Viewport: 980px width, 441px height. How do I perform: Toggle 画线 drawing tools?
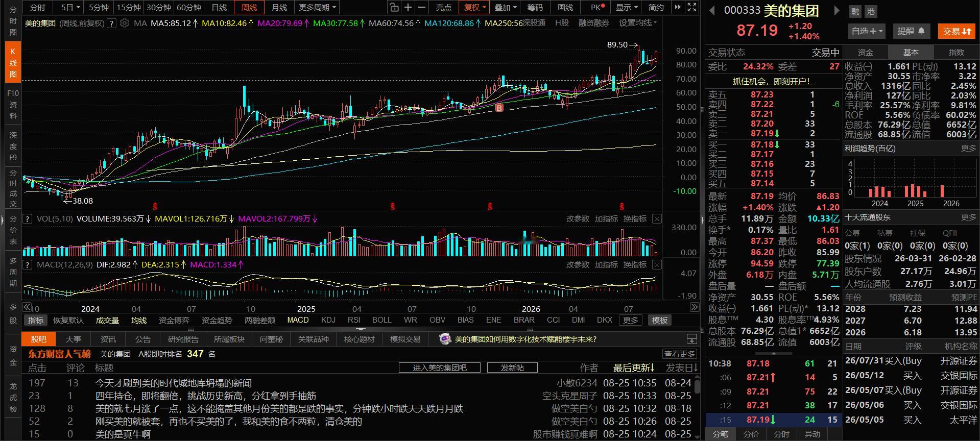point(565,8)
